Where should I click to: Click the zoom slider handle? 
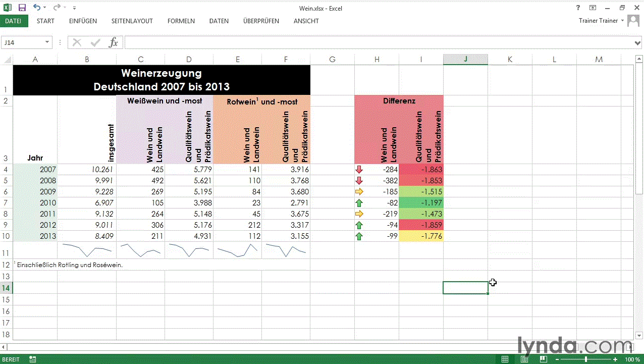pyautogui.click(x=586, y=359)
